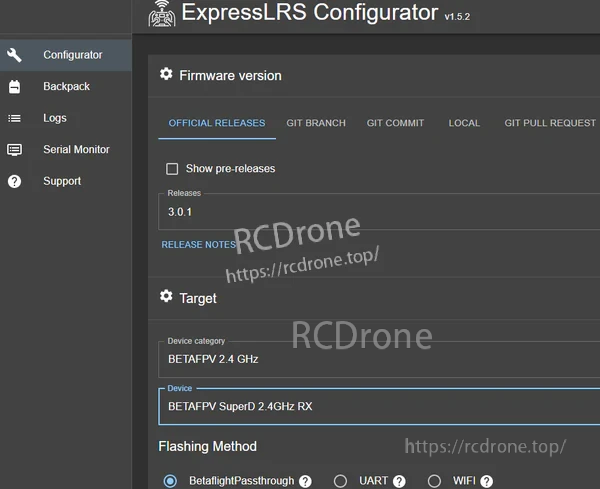Switch to Local tab

pyautogui.click(x=464, y=123)
